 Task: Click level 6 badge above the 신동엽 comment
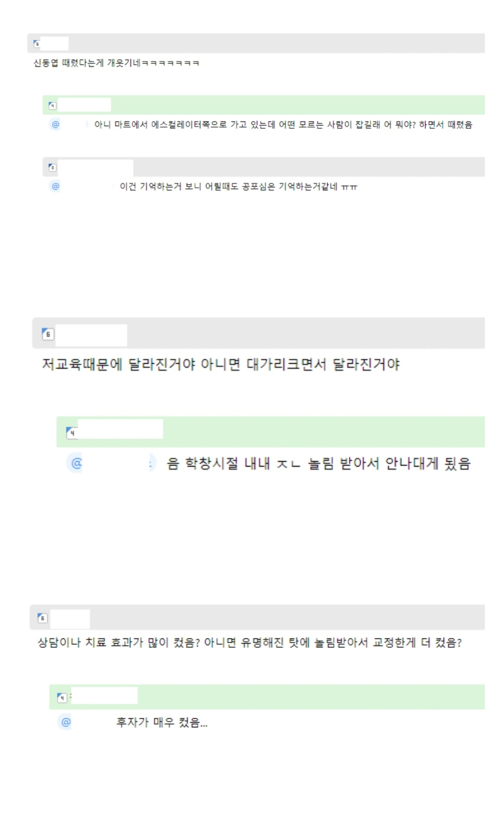(x=37, y=44)
